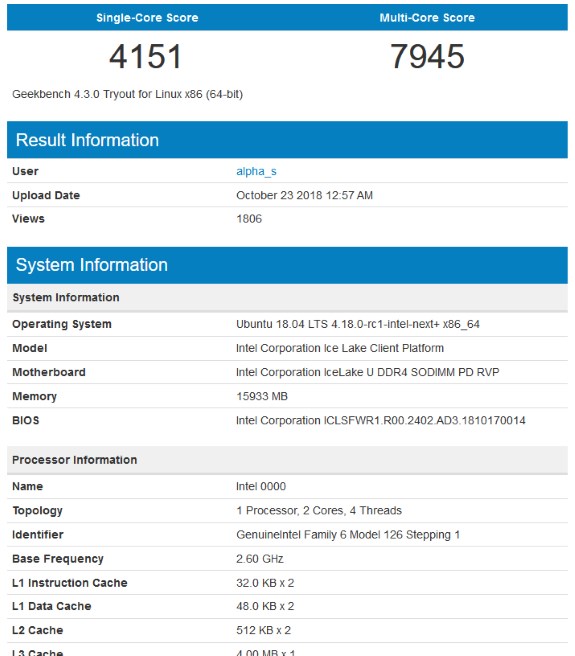Click the Single-Core Score header label
Image resolution: width=575 pixels, height=656 pixels.
pos(147,18)
